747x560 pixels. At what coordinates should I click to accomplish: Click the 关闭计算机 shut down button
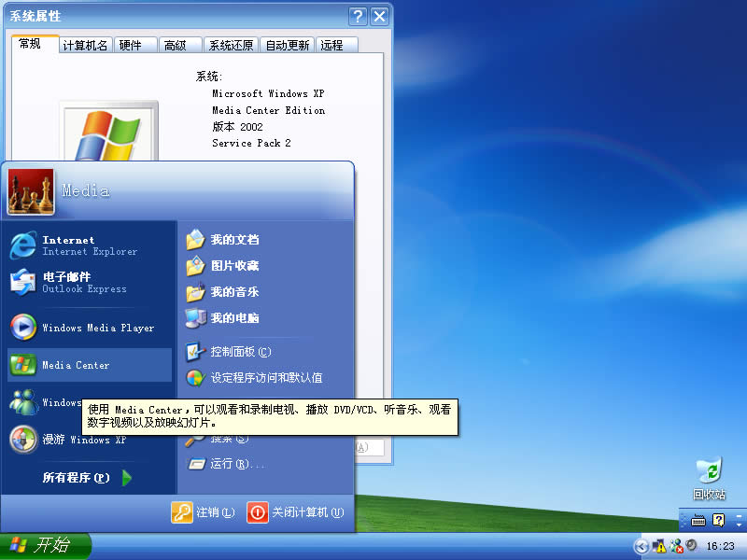(x=295, y=512)
